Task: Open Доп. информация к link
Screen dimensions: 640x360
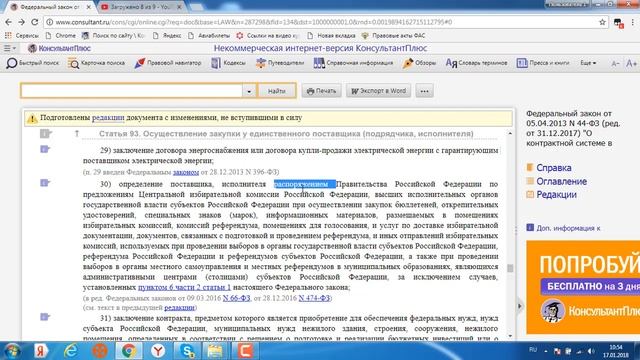Action: pyautogui.click(x=568, y=228)
